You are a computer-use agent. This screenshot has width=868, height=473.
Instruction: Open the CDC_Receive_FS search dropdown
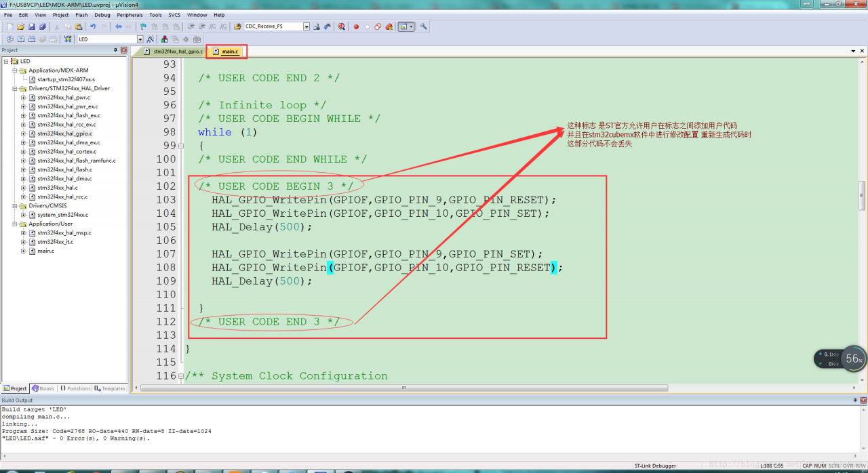pyautogui.click(x=307, y=26)
